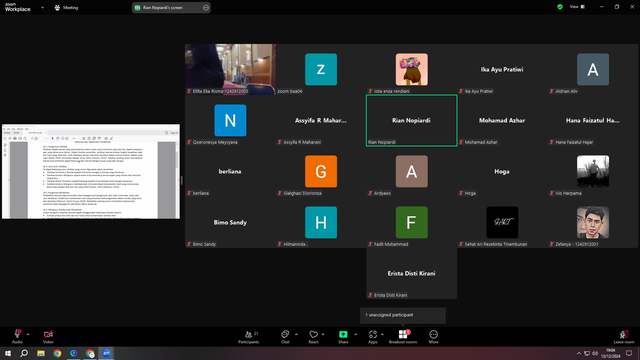Click the Ika Ayu Pratiwi tile
The width and height of the screenshot is (640, 360).
[502, 69]
